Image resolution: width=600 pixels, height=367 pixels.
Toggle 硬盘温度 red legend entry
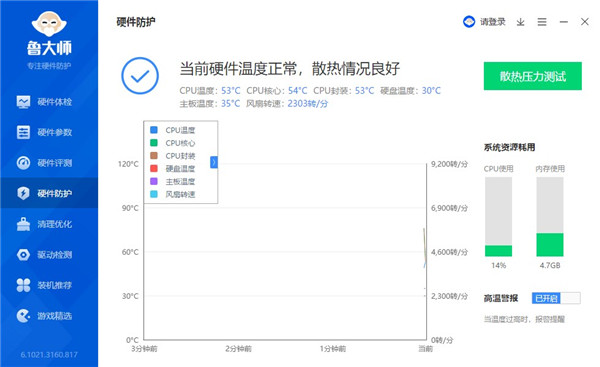click(x=173, y=169)
